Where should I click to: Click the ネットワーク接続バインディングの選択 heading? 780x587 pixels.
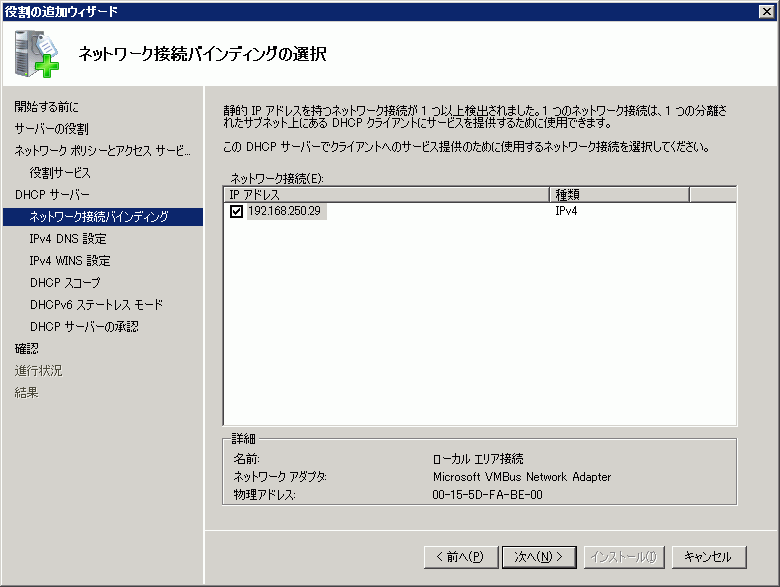[x=202, y=54]
